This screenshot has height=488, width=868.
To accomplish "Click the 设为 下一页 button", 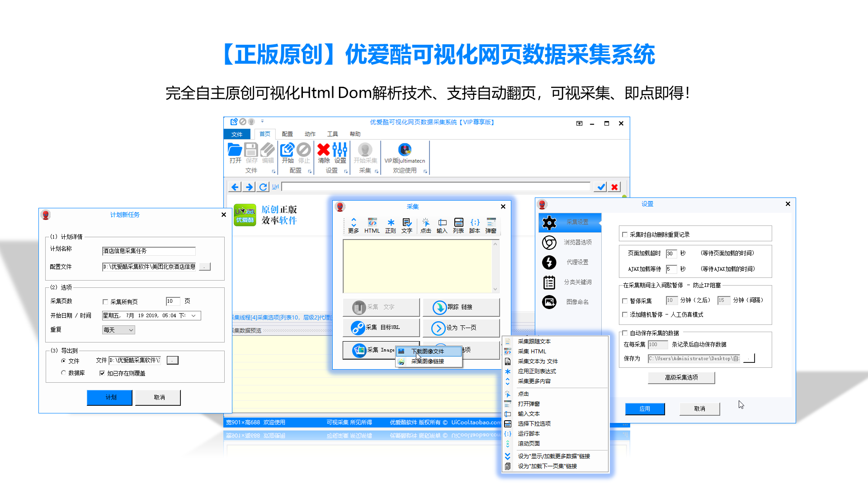I will pos(461,328).
